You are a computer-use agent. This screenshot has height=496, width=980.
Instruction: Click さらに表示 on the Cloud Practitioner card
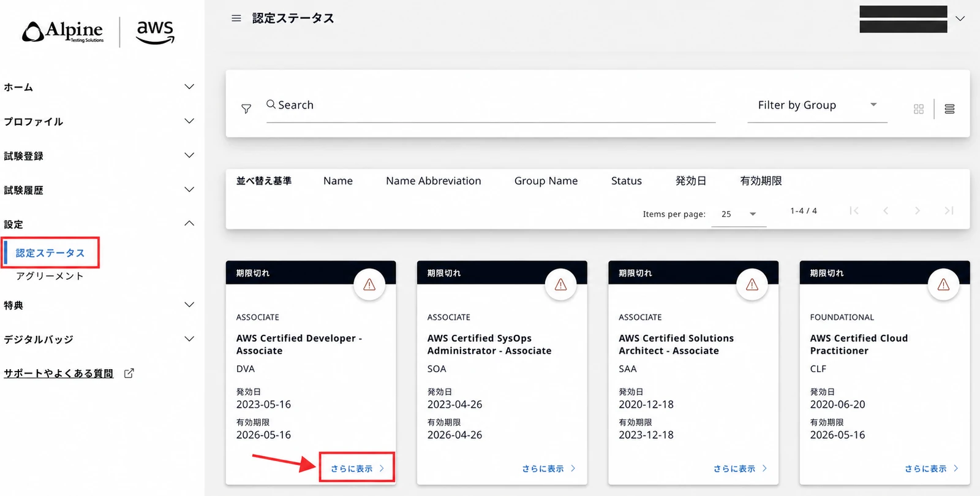tap(932, 468)
